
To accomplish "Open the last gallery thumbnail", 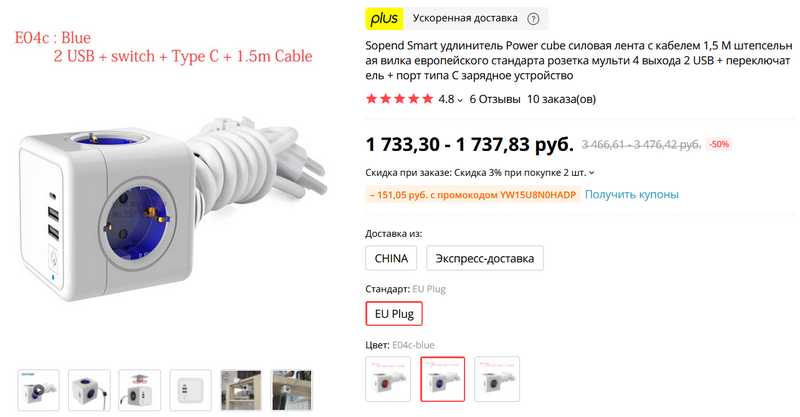I will 291,390.
